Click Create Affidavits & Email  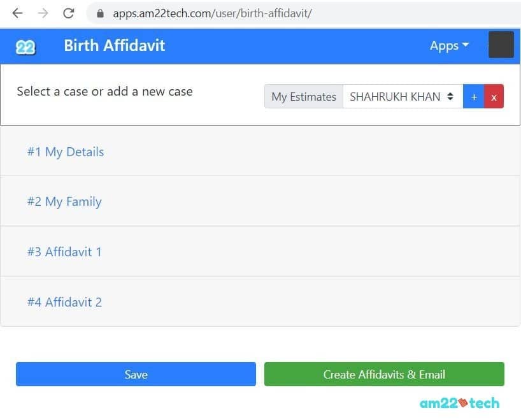coord(384,374)
